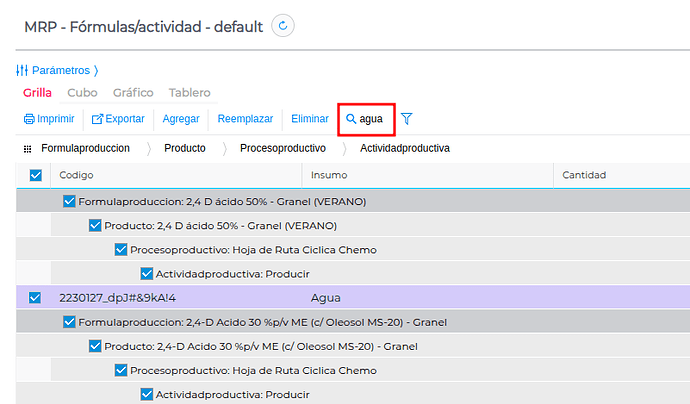Select the Formulaproduccion grouping level
Image resolution: width=690 pixels, height=404 pixels.
[x=85, y=148]
